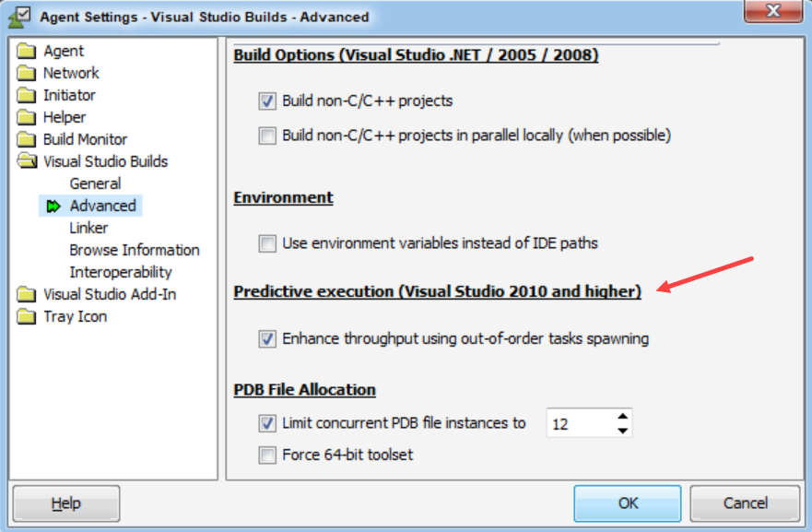Viewport: 812px width, 532px height.
Task: Enable environment variables instead of IDE paths
Action: 267,243
